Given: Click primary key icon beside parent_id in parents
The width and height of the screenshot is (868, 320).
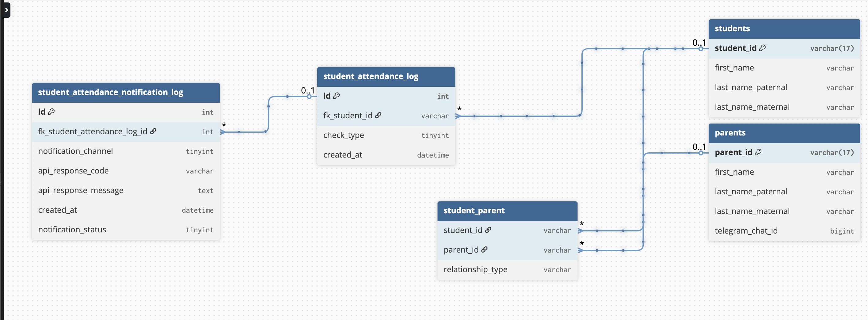Looking at the screenshot, I should (758, 152).
